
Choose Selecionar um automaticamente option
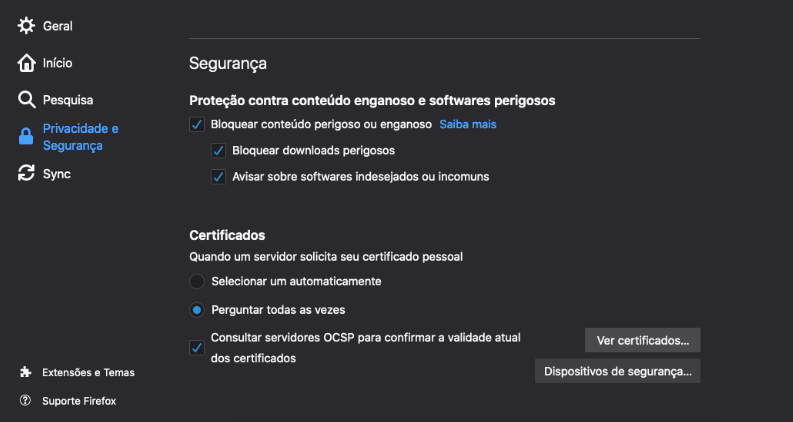coord(197,282)
